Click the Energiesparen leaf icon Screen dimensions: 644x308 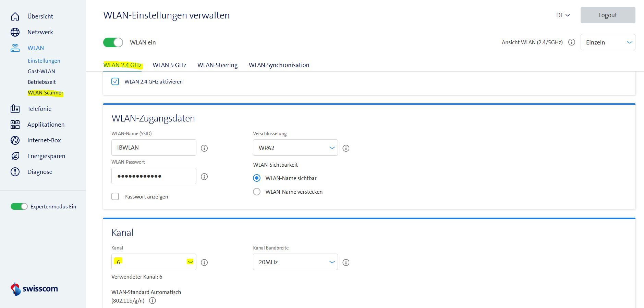15,156
